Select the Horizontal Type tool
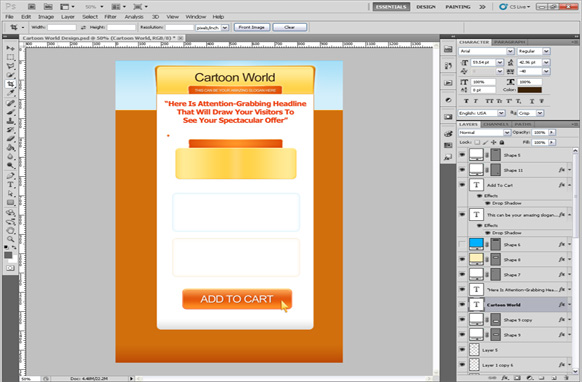This screenshot has width=582, height=382. (10, 185)
